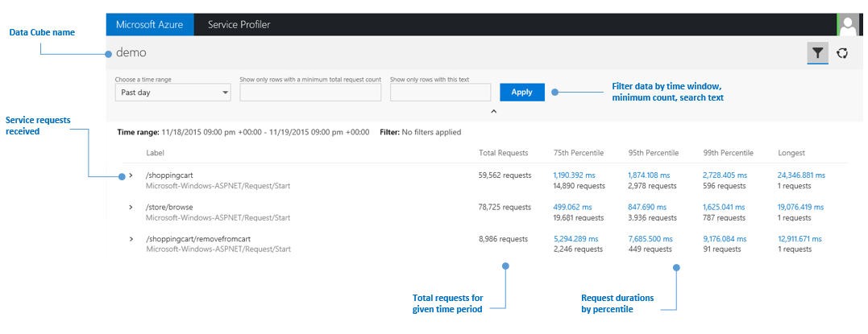Click the 95th Percentile column header
This screenshot has height=334, width=868.
[x=654, y=153]
